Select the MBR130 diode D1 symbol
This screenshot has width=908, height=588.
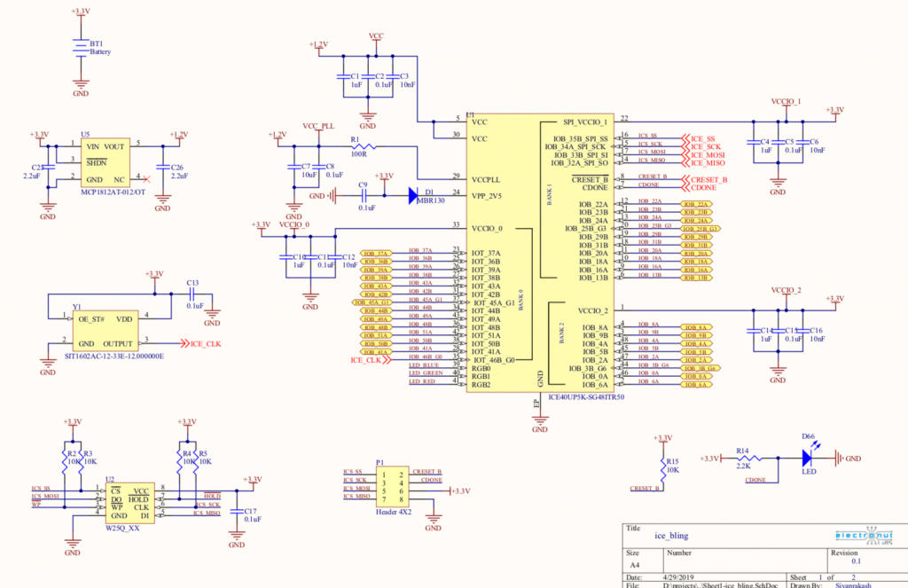pos(413,193)
